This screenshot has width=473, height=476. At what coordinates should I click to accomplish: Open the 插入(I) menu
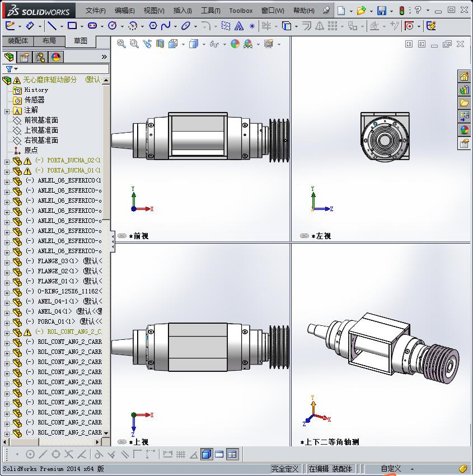[x=182, y=11]
